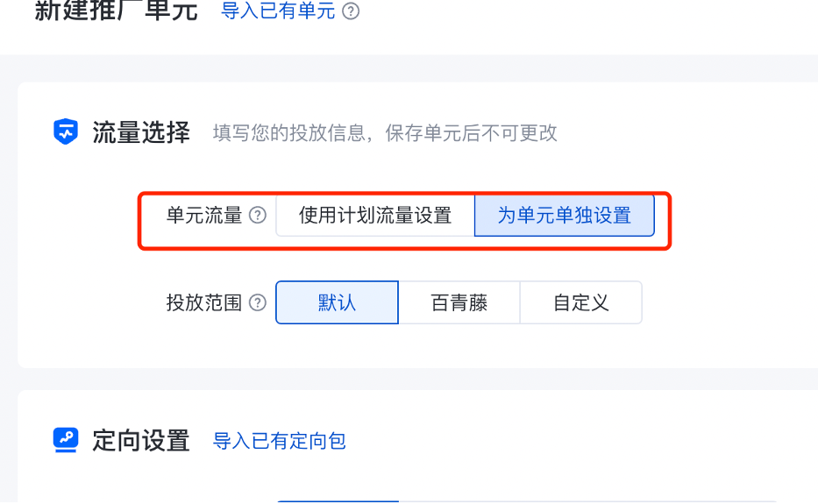Click the 定向设置 section heading

141,440
